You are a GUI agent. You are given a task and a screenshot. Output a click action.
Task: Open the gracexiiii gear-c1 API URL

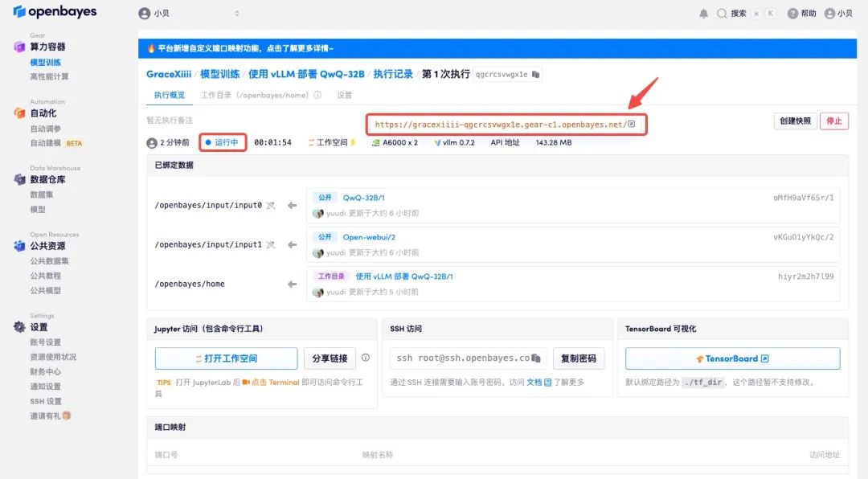point(501,125)
